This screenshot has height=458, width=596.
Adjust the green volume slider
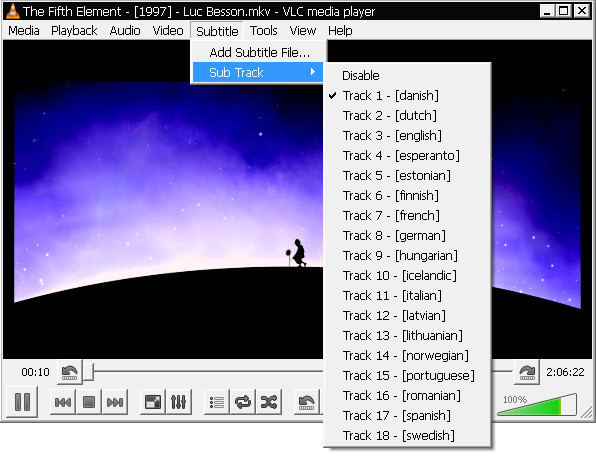tap(536, 404)
